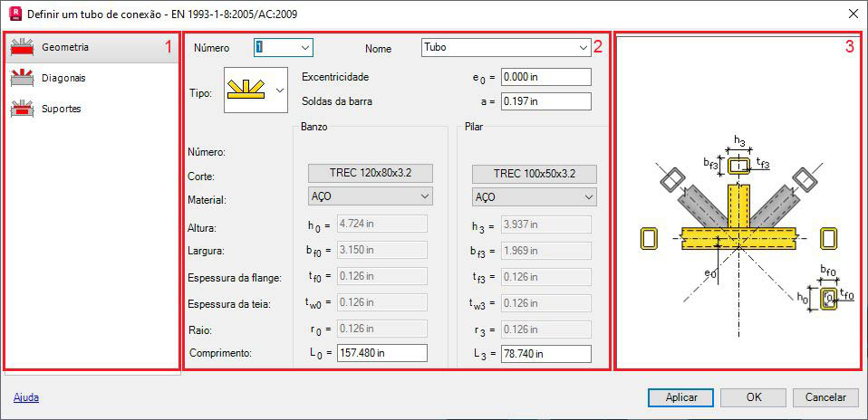Click the Aplicar button

click(680, 397)
